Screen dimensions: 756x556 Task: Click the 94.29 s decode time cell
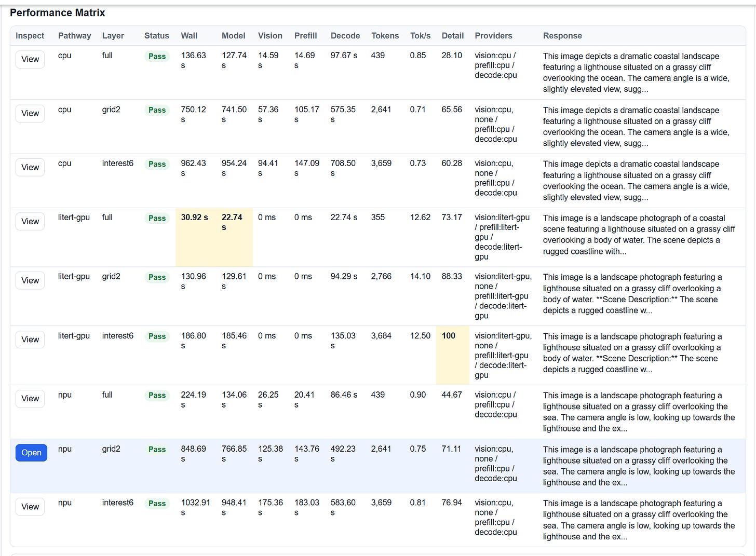(344, 276)
